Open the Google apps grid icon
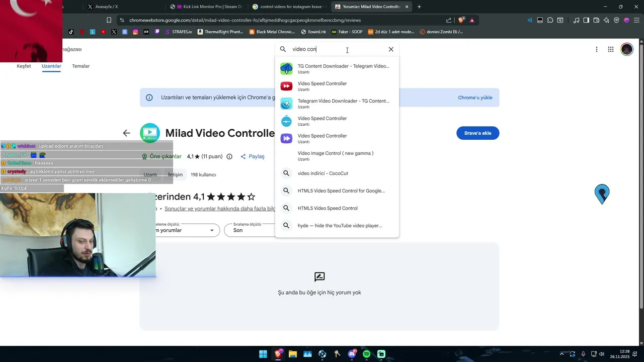 610,49
